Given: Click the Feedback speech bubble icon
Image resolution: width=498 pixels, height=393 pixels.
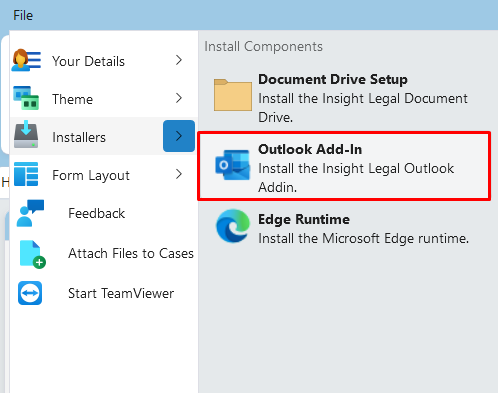Looking at the screenshot, I should tap(30, 213).
